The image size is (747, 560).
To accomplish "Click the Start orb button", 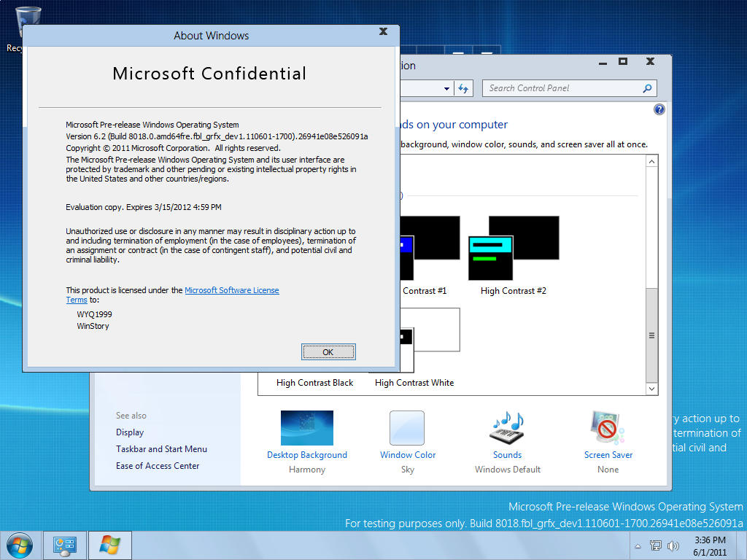I will pos(19,545).
